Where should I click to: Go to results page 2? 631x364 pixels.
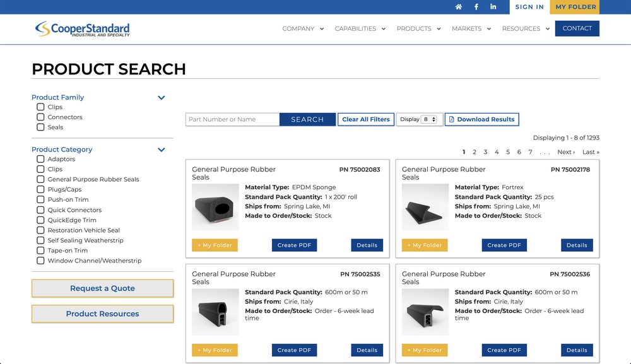click(475, 152)
